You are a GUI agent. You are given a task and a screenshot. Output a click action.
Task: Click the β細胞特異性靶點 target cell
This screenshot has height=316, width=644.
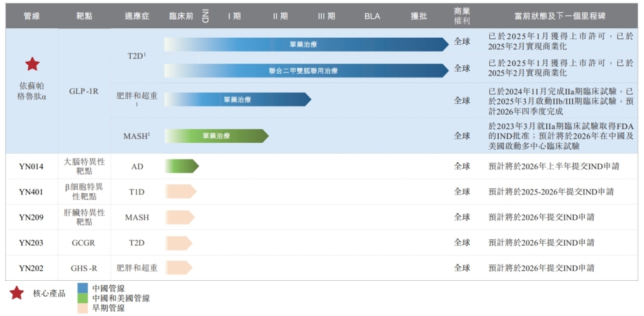[84, 192]
